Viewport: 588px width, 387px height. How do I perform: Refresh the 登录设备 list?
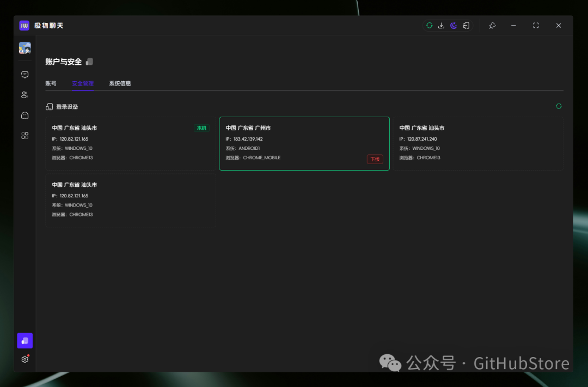point(559,106)
